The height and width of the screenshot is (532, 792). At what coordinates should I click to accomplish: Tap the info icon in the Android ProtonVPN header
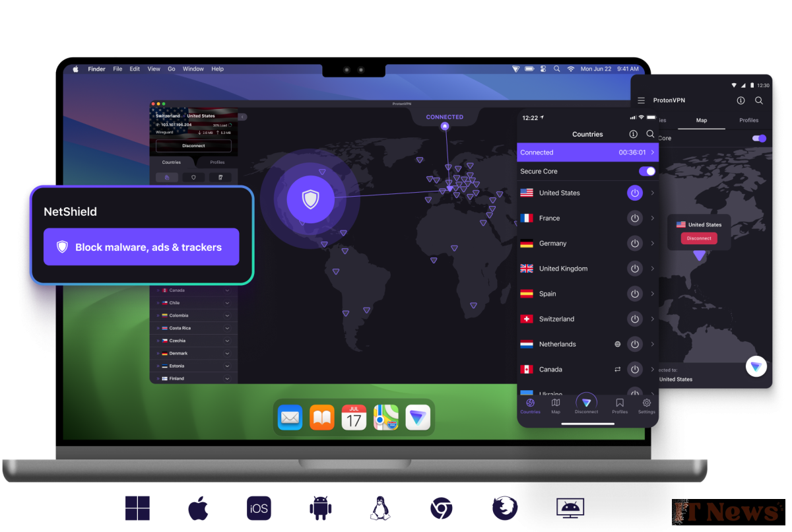[x=741, y=100]
